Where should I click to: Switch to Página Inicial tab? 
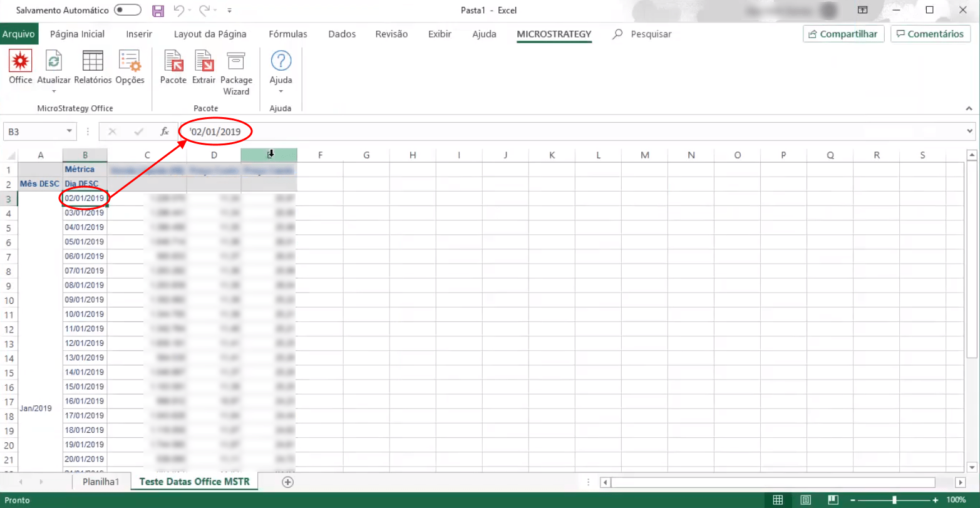pyautogui.click(x=78, y=34)
